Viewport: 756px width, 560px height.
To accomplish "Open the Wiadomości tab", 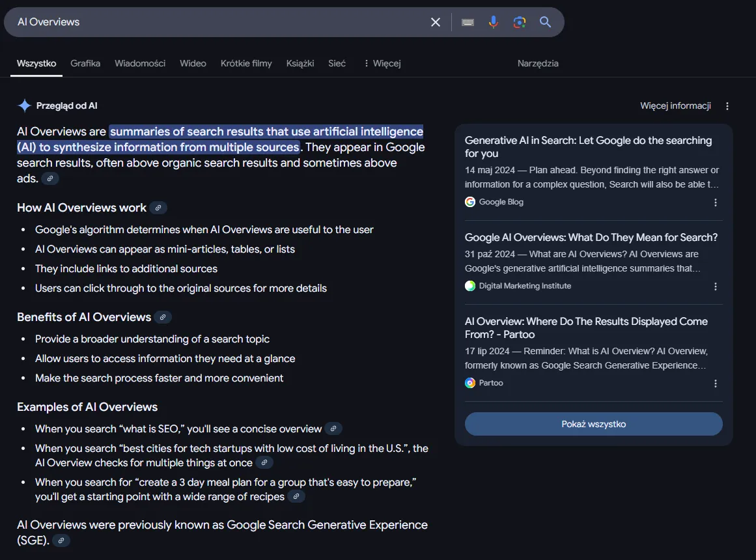I will (140, 64).
